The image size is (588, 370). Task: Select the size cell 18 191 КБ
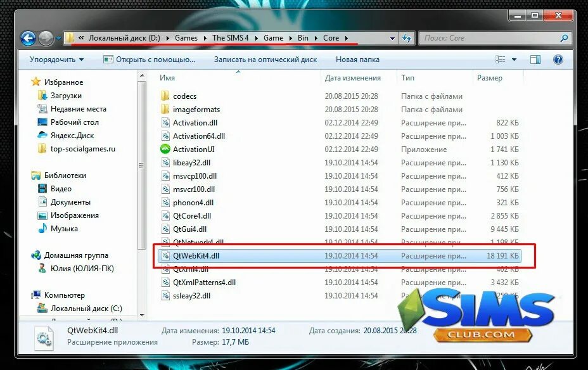[x=502, y=256]
